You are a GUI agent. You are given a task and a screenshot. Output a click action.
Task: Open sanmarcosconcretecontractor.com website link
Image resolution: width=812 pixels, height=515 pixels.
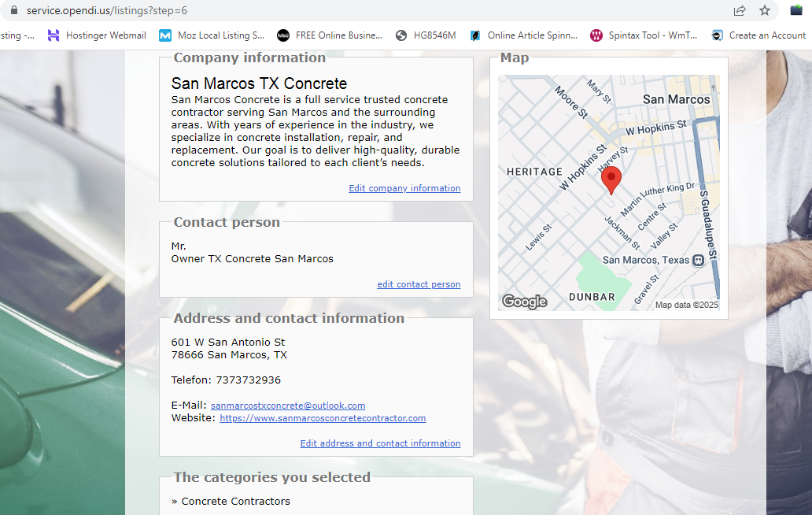coord(323,418)
